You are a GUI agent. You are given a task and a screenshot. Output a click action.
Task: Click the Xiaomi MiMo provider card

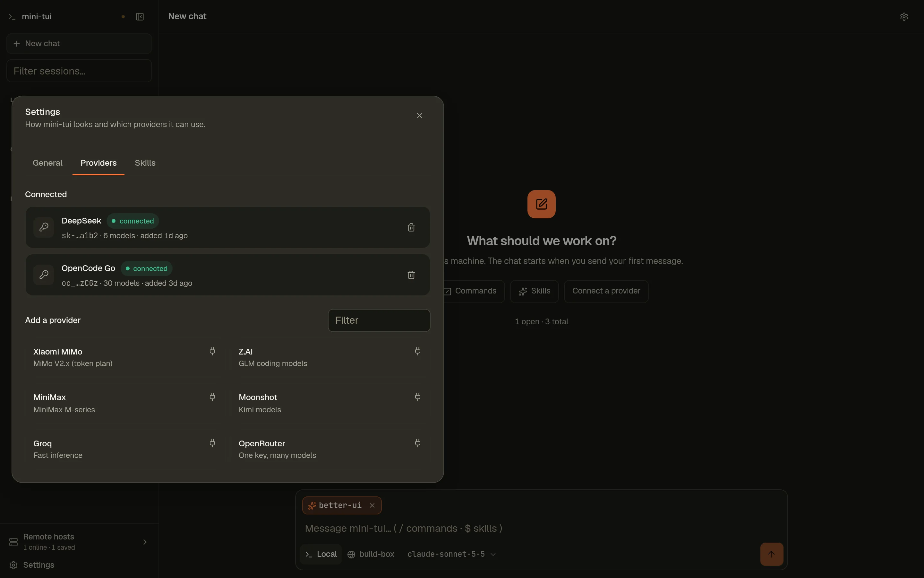click(125, 357)
